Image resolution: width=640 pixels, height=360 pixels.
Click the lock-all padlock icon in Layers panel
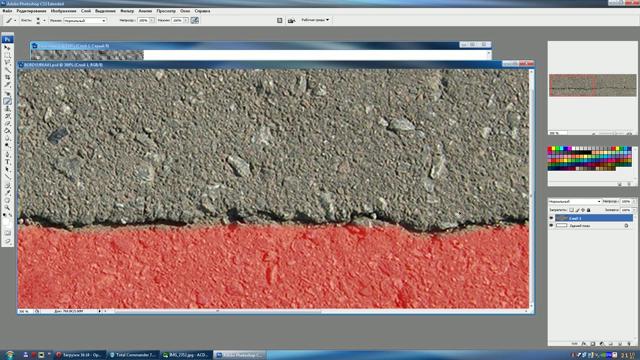point(589,210)
